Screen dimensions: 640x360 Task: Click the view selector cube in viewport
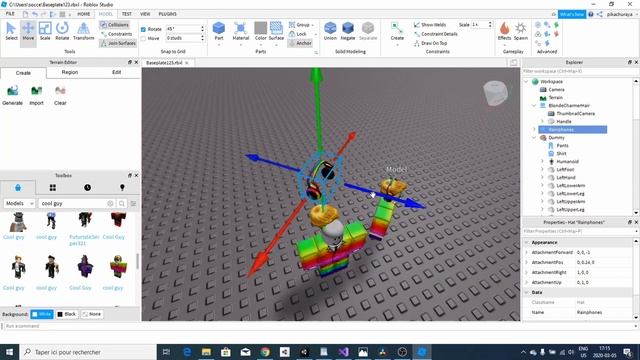click(x=495, y=93)
